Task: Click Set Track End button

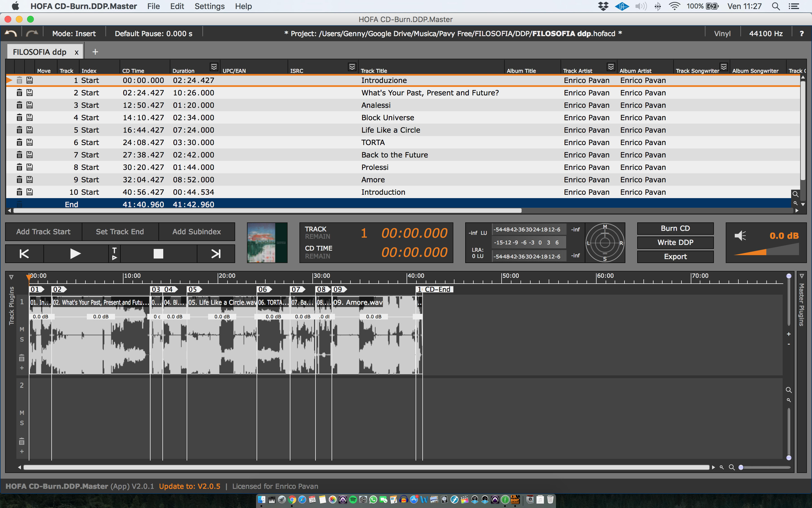Action: pos(120,231)
